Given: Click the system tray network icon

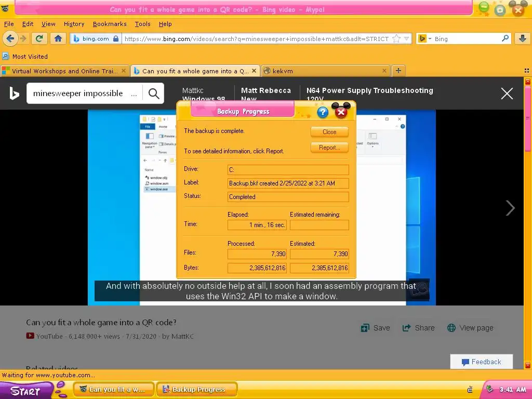Looking at the screenshot, I should [489, 389].
